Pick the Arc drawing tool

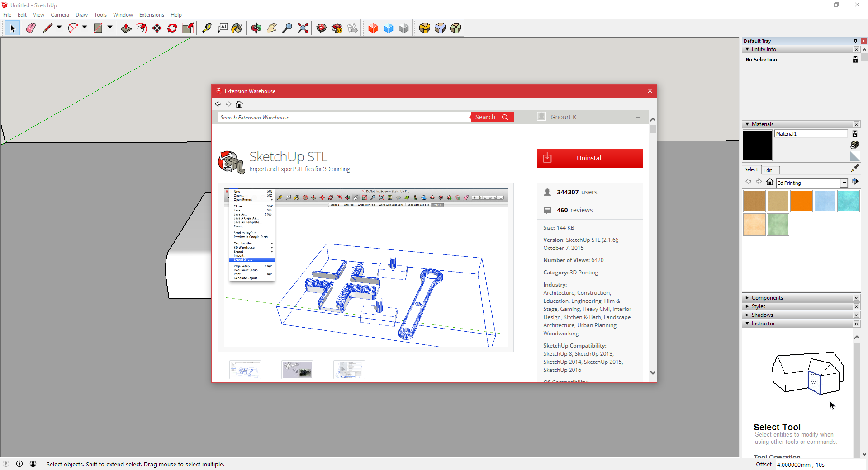(x=73, y=28)
